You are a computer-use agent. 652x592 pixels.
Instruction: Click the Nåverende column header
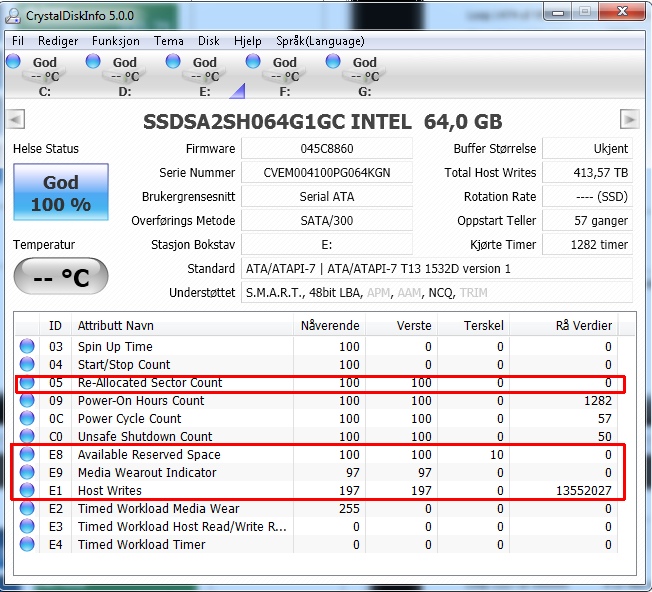[330, 326]
